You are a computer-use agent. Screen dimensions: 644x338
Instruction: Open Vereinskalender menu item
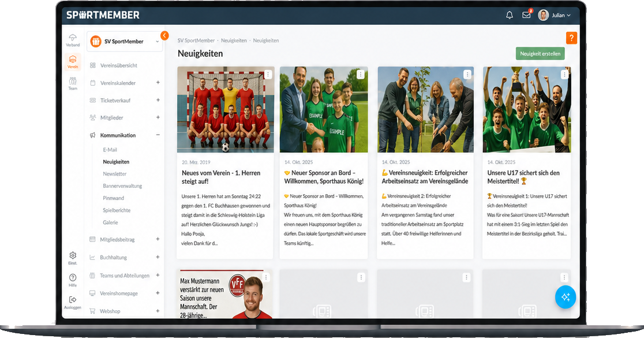(x=118, y=83)
